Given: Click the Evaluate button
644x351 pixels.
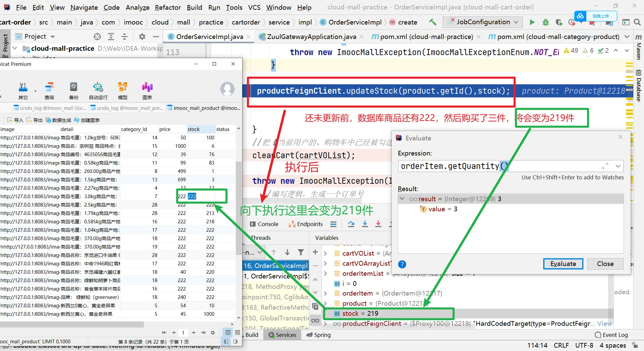Looking at the screenshot, I should (563, 264).
